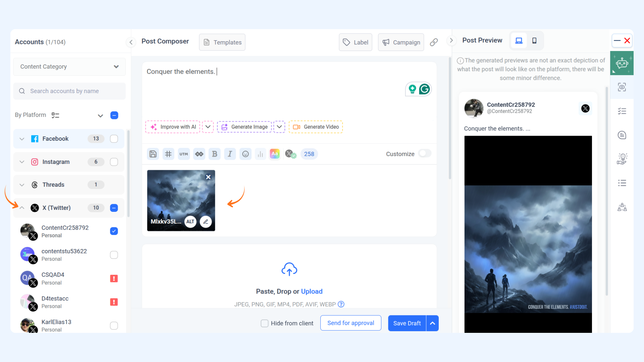Viewport: 644px width, 362px height.
Task: Open the Content Category dropdown
Action: tap(69, 67)
